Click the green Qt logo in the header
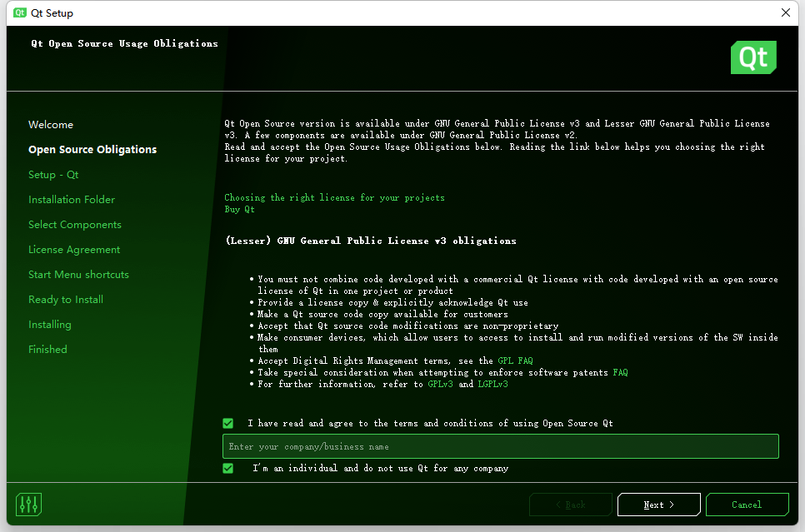Viewport: 805px width, 532px height. 753,57
